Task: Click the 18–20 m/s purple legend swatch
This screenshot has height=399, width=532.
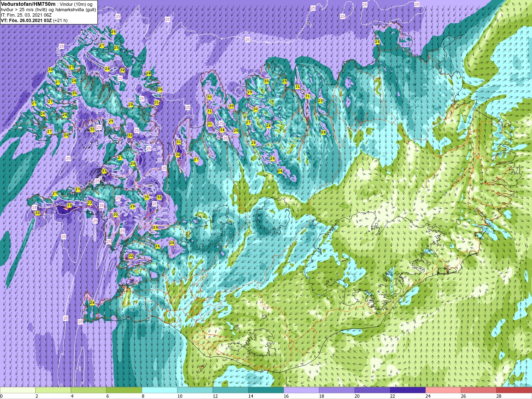Action: pos(337,390)
